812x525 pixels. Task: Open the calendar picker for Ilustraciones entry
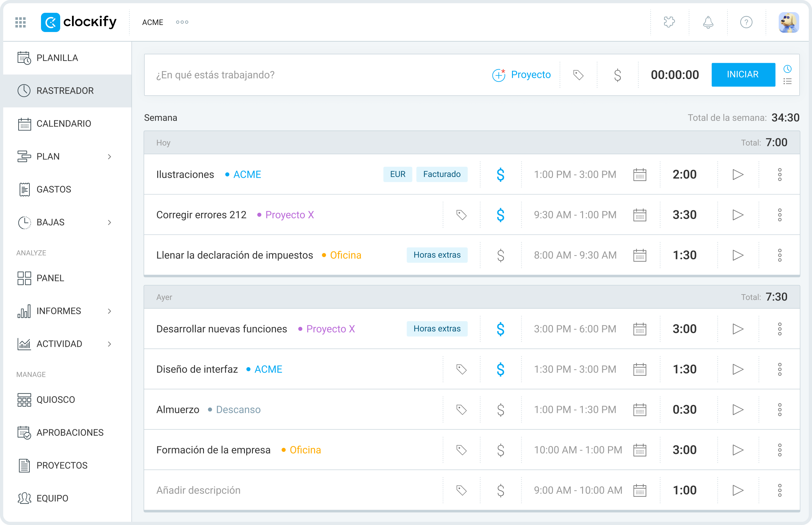click(x=640, y=174)
